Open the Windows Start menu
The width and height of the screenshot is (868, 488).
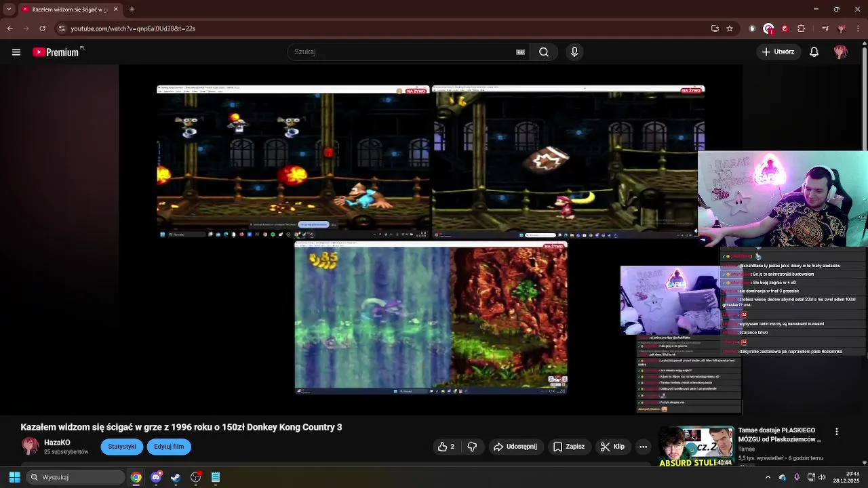14,477
